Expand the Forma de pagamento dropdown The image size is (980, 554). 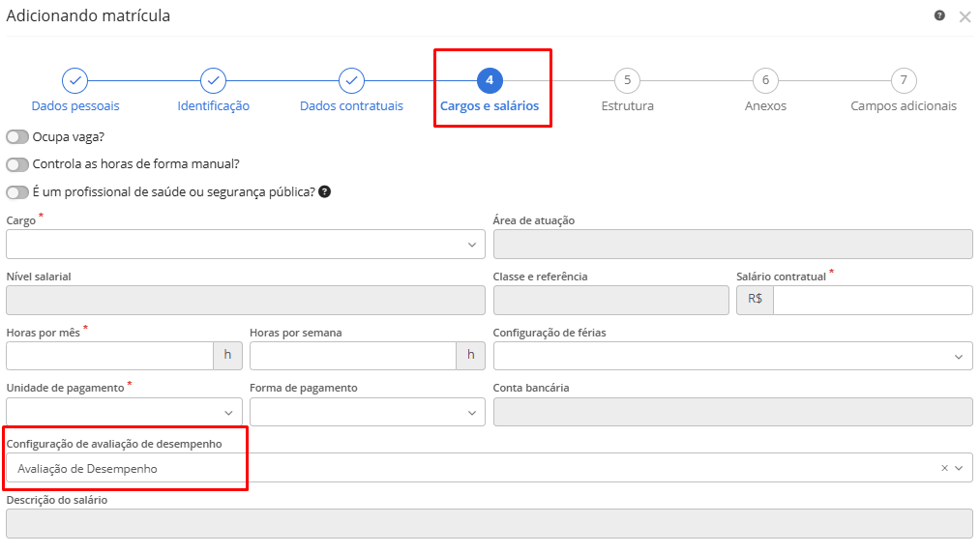coord(367,413)
